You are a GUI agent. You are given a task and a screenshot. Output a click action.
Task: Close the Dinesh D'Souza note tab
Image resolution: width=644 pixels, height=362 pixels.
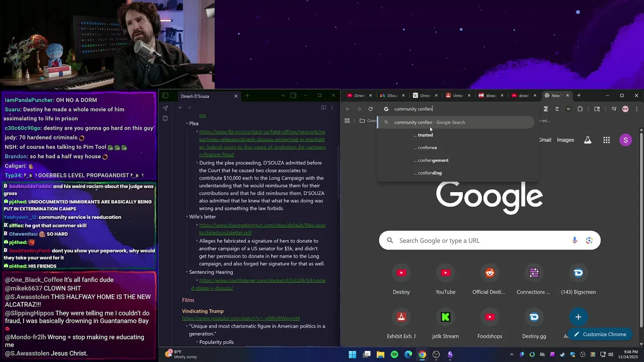(236, 96)
